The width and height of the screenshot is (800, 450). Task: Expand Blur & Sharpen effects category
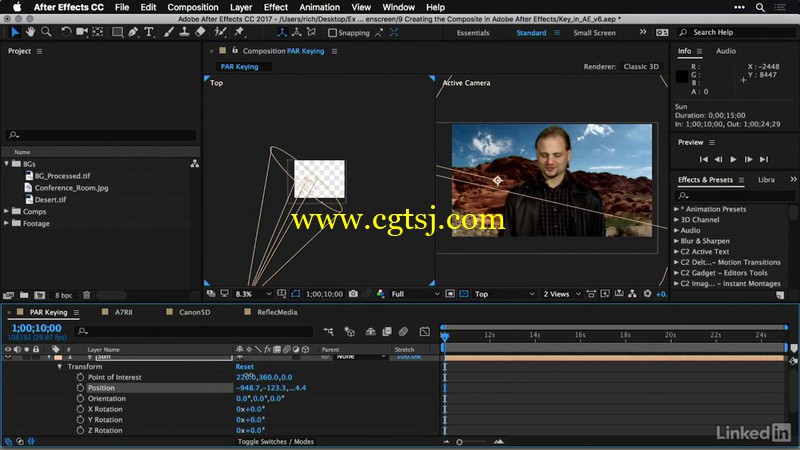click(677, 241)
